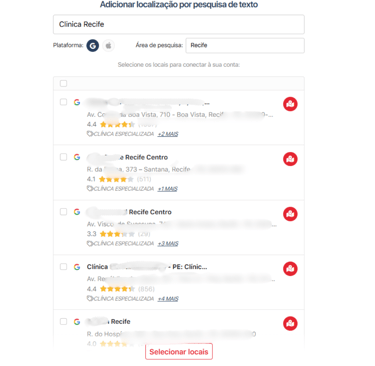Check the Boa Vista 710 location checkbox

click(x=63, y=102)
